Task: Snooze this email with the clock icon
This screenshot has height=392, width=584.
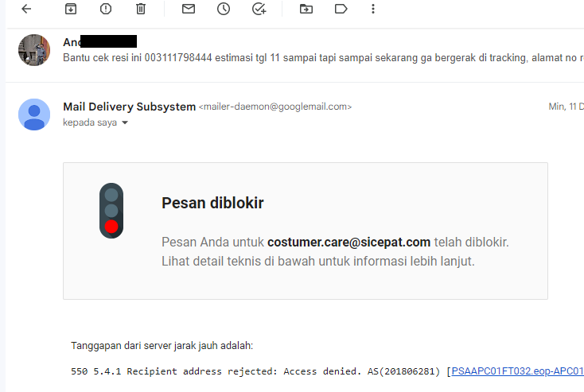Action: [x=224, y=9]
